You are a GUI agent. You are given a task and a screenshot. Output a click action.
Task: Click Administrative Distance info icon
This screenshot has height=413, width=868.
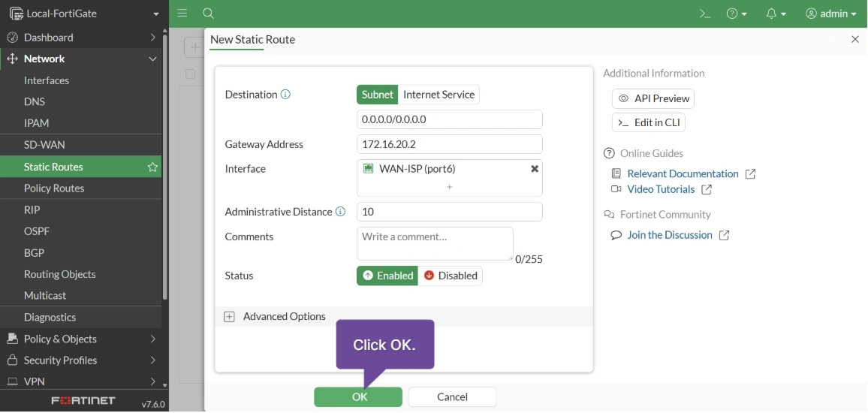tap(341, 212)
